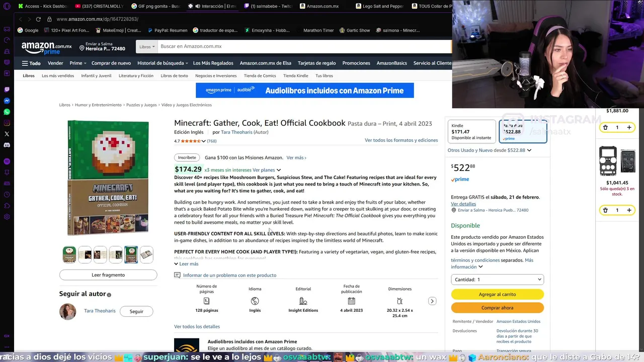This screenshot has width=644, height=362.
Task: Click the Comprar ahora button
Action: coord(498,308)
